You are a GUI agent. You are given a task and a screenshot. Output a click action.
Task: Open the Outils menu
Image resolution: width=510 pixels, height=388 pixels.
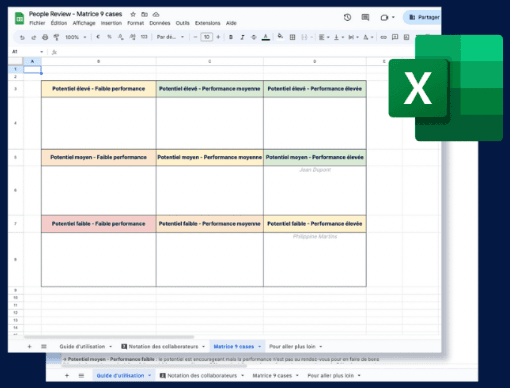pyautogui.click(x=182, y=23)
